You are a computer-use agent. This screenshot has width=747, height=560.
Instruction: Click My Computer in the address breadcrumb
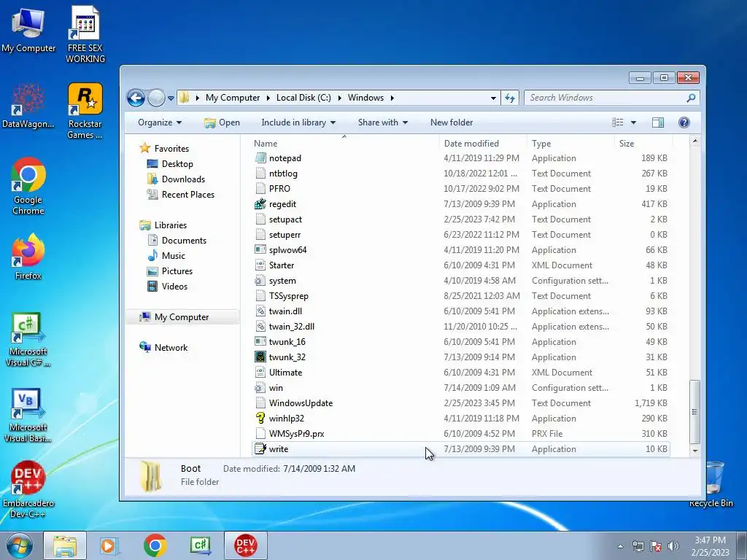(233, 98)
